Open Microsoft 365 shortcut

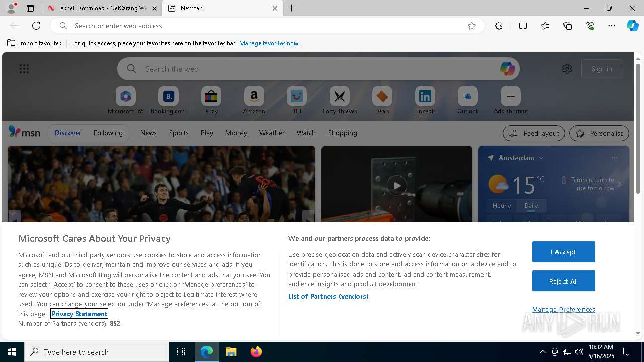[126, 101]
